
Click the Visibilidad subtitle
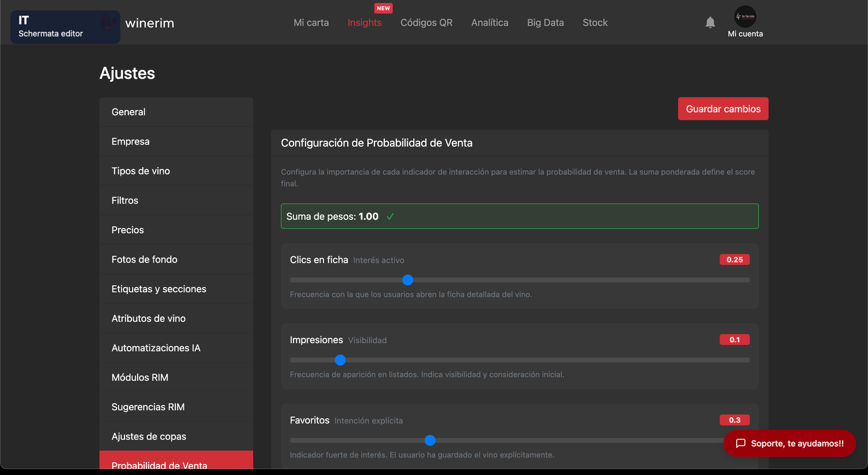tap(367, 340)
